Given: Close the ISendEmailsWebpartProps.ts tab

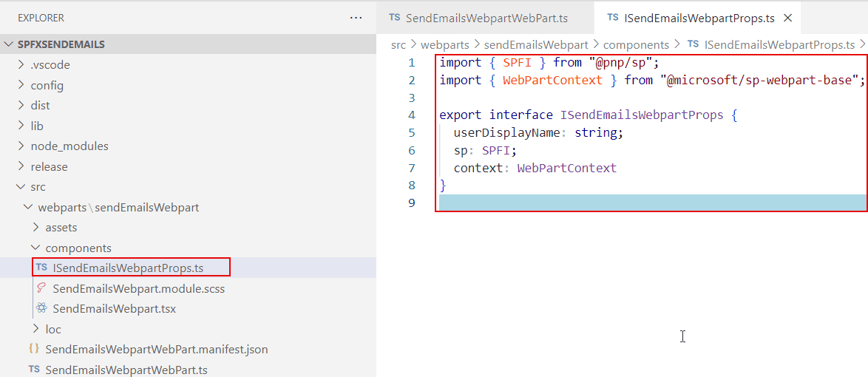Looking at the screenshot, I should tap(788, 18).
